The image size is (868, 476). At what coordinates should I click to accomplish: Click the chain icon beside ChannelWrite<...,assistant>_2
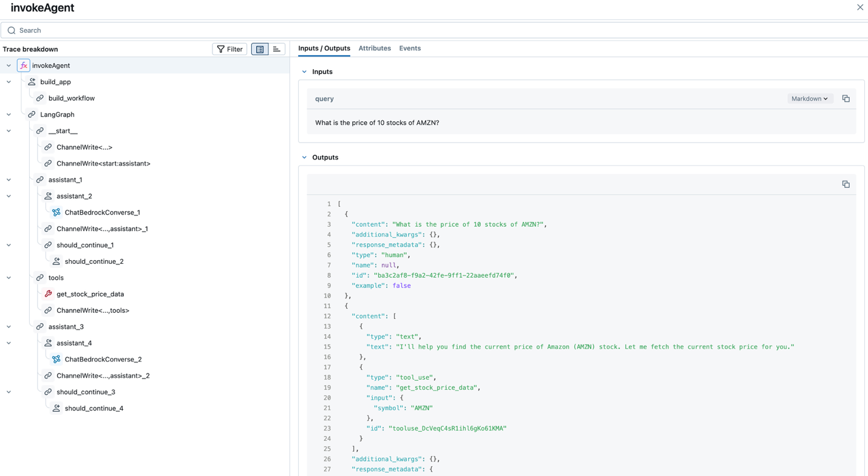[48, 376]
